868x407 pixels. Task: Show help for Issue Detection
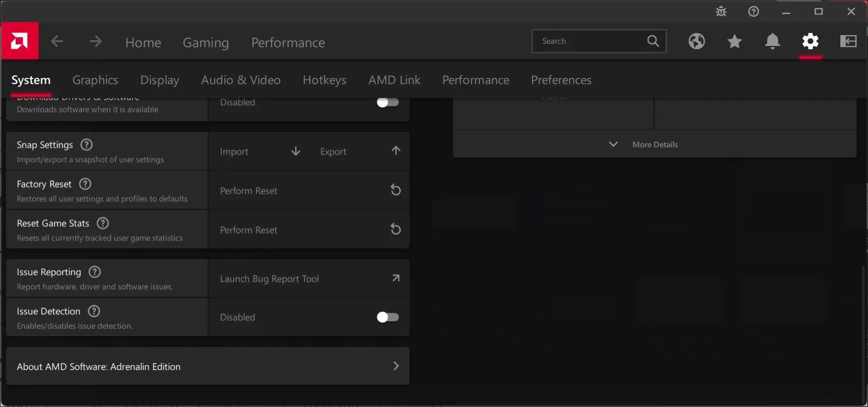coord(94,311)
